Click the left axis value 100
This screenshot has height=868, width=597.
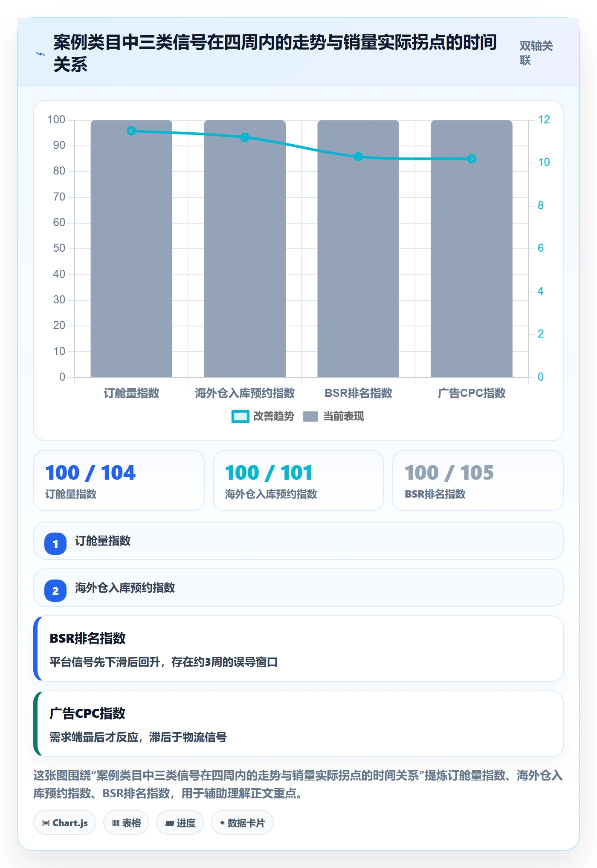pos(56,120)
